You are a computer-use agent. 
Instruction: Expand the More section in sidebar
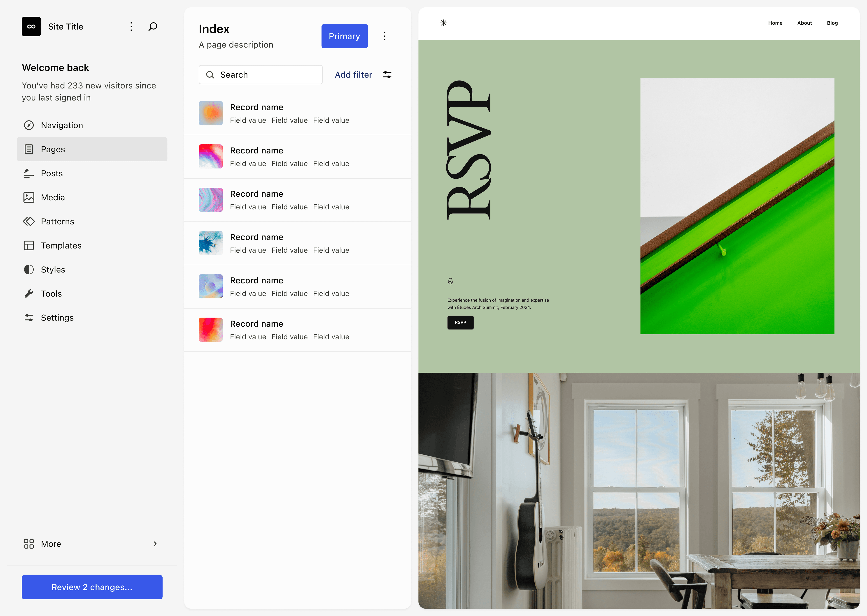[155, 543]
